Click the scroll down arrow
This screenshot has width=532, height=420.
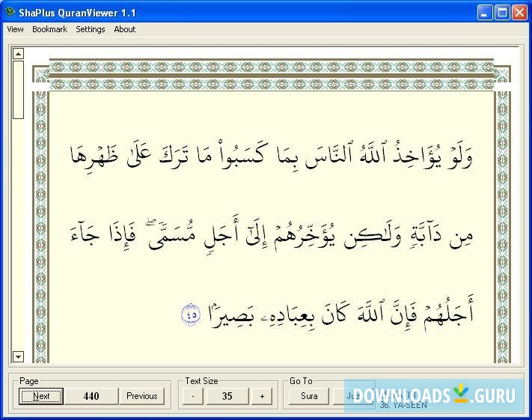[x=18, y=356]
